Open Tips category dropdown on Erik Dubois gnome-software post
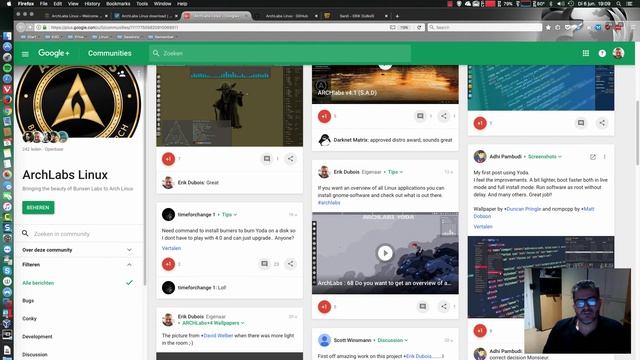Viewport: 640px width, 360px height. tap(395, 172)
